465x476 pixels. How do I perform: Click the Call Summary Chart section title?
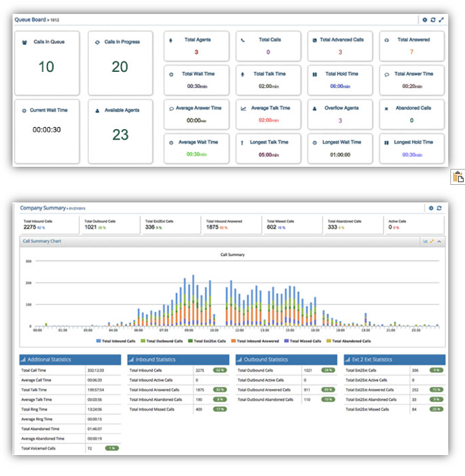click(x=42, y=241)
